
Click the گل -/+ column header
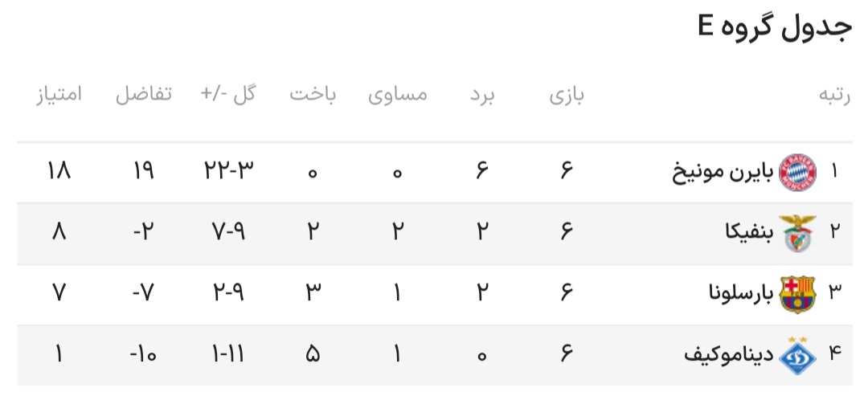click(x=228, y=94)
